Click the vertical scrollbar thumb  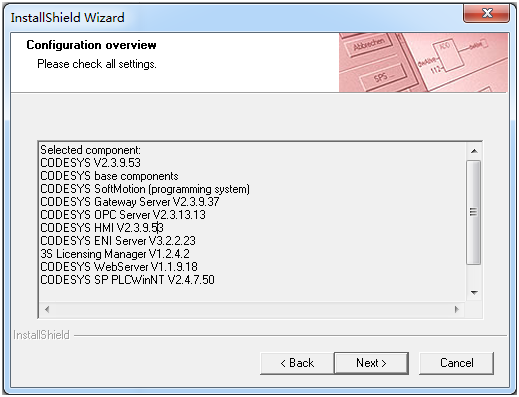pos(474,212)
